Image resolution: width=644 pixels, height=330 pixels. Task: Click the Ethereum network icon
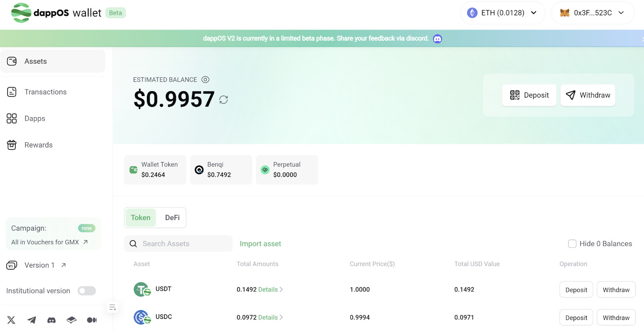click(472, 13)
